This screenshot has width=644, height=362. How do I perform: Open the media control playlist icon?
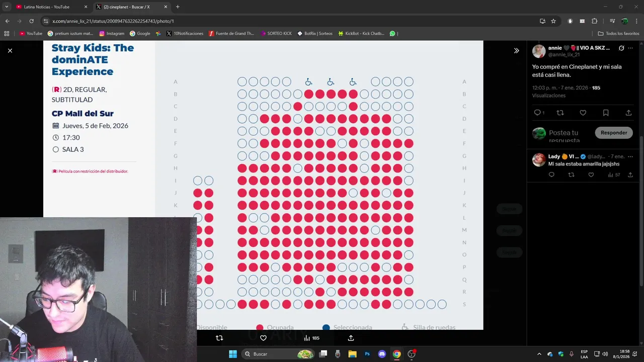click(612, 21)
